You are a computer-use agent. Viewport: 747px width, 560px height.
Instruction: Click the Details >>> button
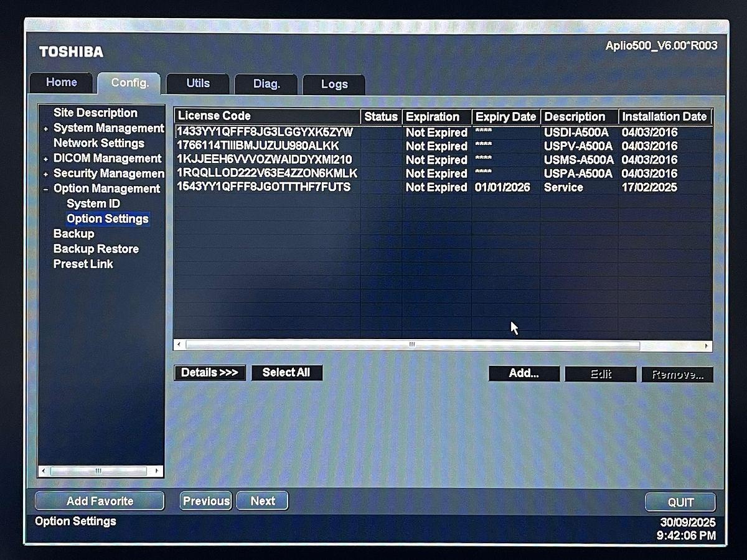pos(209,373)
